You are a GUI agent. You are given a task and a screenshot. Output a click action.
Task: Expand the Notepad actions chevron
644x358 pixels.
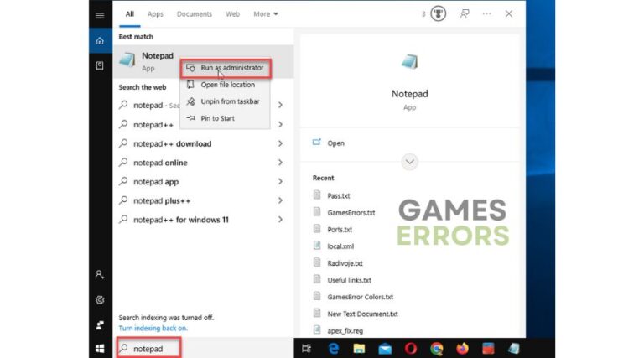click(x=409, y=162)
